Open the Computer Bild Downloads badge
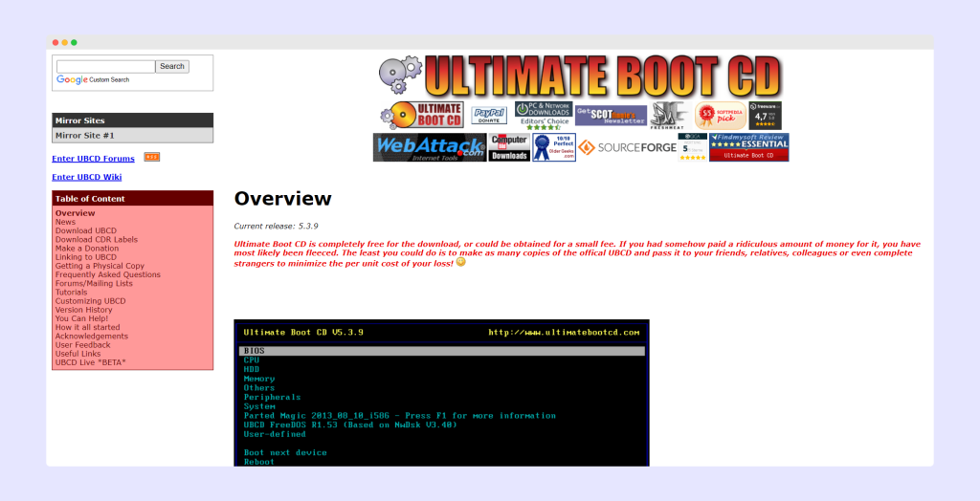This screenshot has height=501, width=980. (509, 147)
